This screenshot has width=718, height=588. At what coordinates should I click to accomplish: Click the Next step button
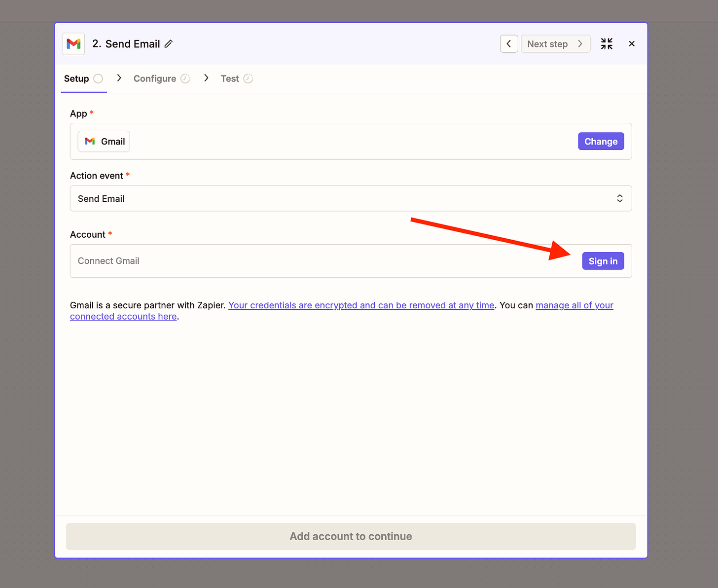(555, 44)
